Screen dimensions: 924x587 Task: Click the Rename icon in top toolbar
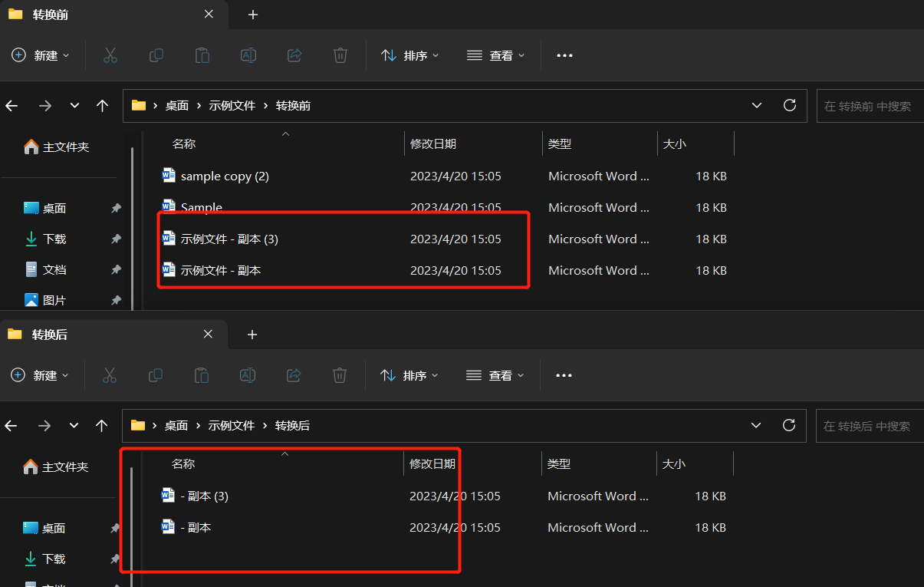248,55
